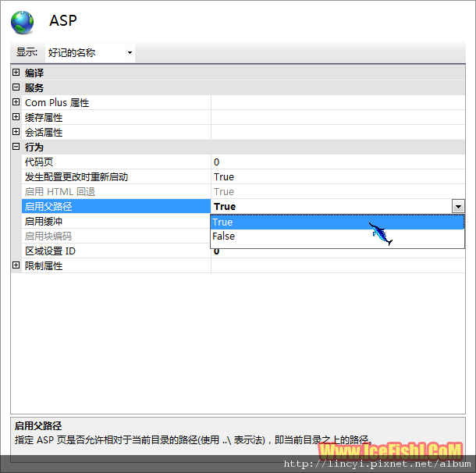Collapse the 服务 section
The height and width of the screenshot is (473, 476).
pos(16,87)
